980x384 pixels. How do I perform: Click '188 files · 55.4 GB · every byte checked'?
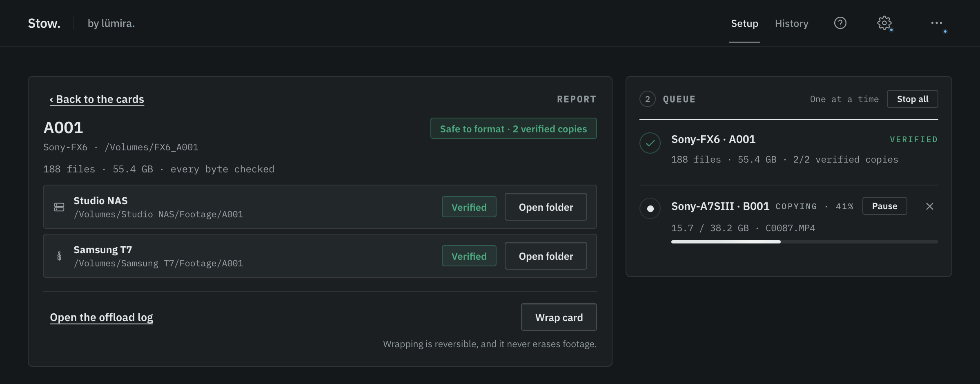pyautogui.click(x=159, y=169)
